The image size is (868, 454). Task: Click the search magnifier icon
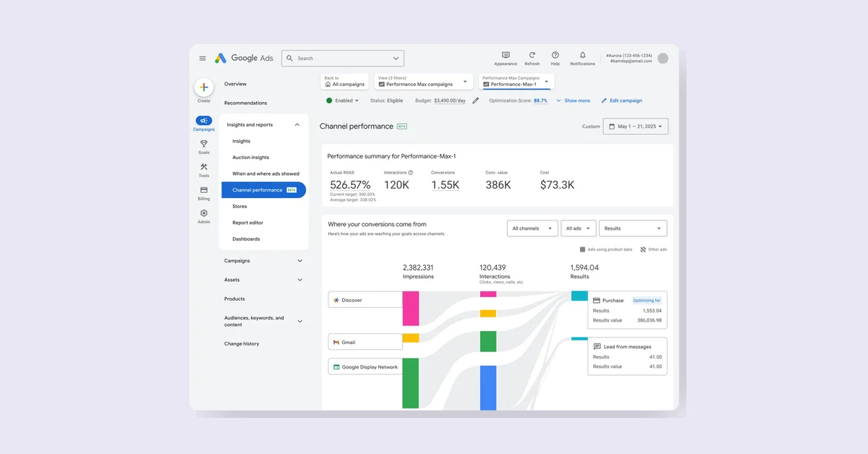click(290, 59)
